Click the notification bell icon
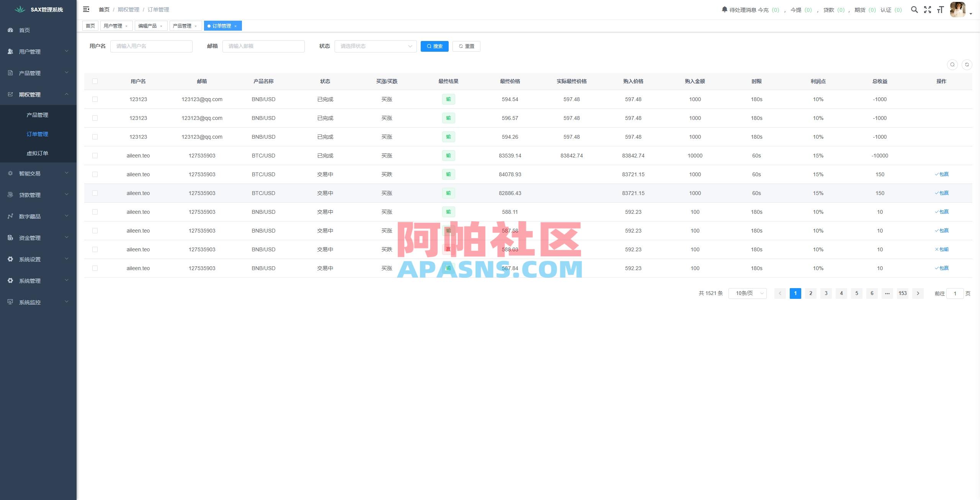This screenshot has height=500, width=980. pos(724,9)
